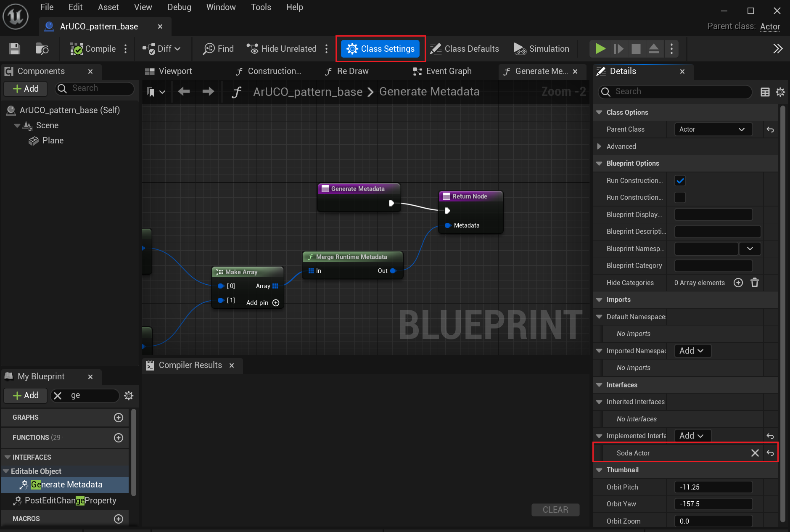Expand the Advanced class options
The height and width of the screenshot is (532, 790).
[599, 146]
